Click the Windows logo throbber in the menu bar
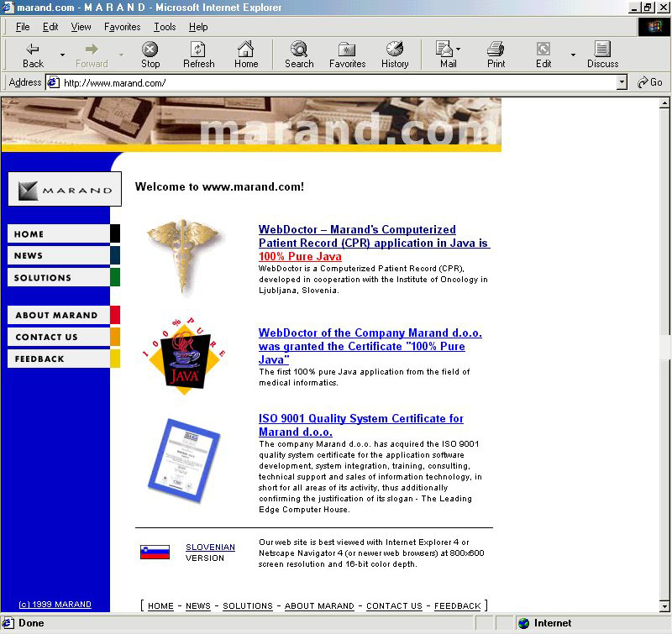672x634 pixels. (x=654, y=27)
